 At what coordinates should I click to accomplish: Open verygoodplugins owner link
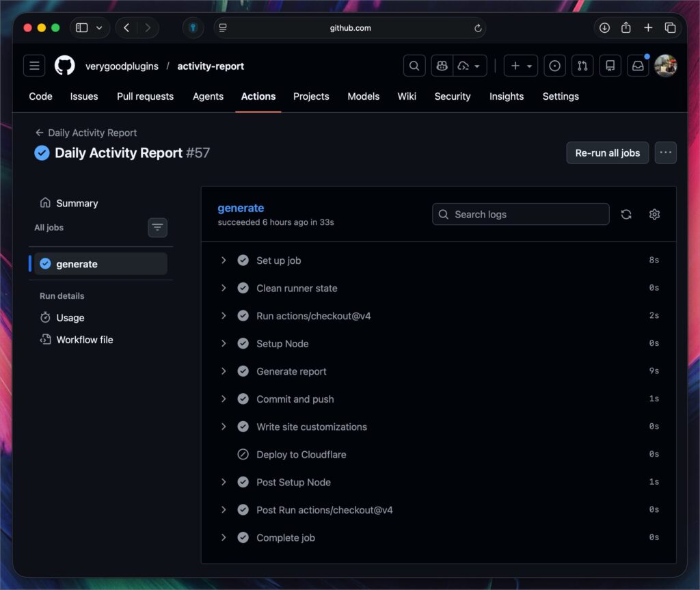point(122,66)
